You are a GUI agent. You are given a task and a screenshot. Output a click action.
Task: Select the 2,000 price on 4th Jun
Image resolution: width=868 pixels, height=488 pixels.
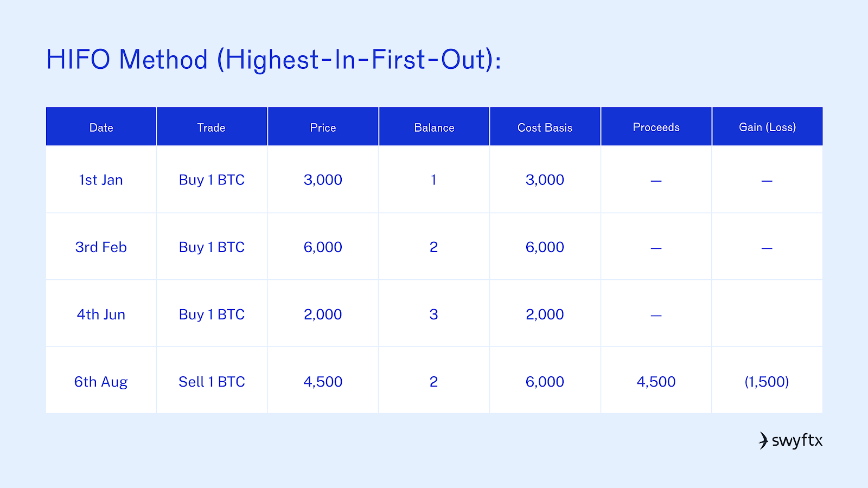pos(323,314)
